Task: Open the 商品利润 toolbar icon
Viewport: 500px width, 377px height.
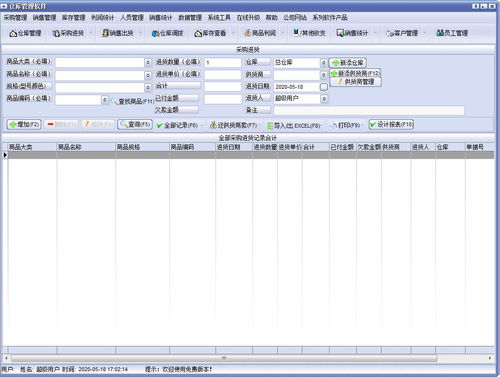Action: (x=260, y=33)
